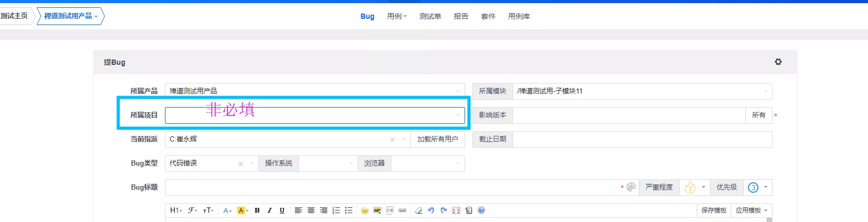The image size is (868, 222).
Task: Clear the Bug类型 代码错误 selection
Action: click(241, 163)
